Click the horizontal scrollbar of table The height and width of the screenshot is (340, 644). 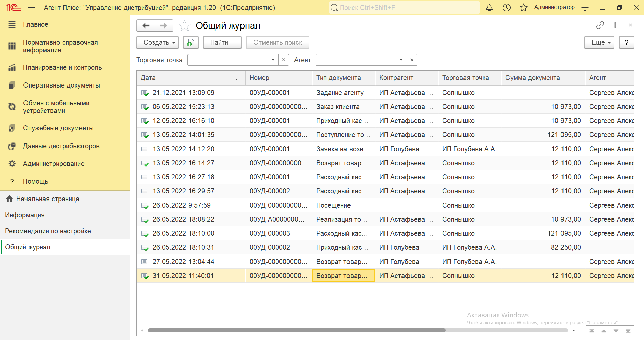point(297,330)
